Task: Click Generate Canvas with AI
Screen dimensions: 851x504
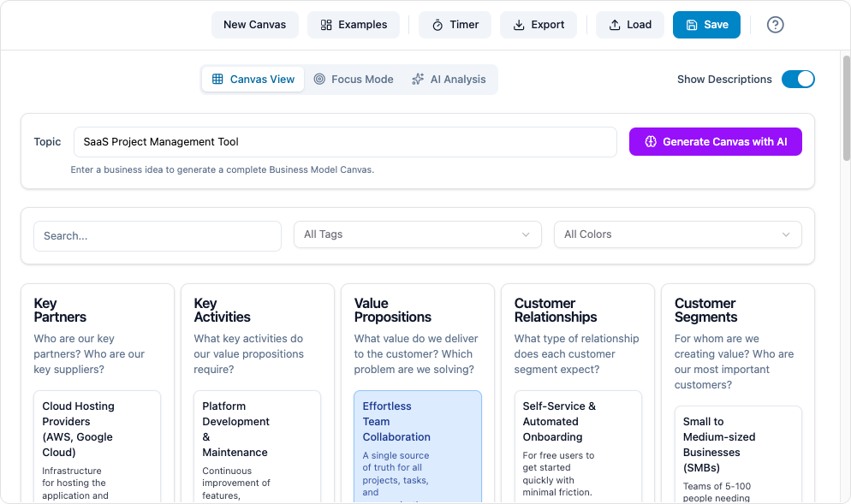Action: (x=716, y=141)
